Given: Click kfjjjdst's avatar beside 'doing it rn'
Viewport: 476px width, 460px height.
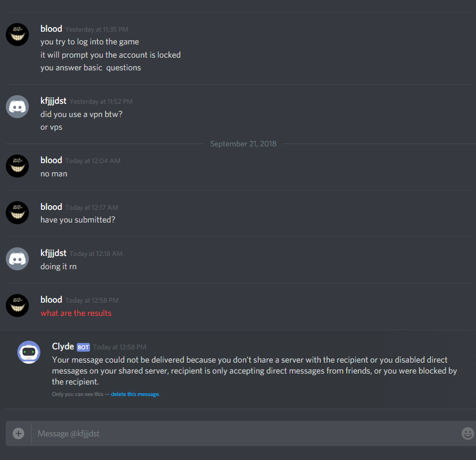Looking at the screenshot, I should point(17,259).
